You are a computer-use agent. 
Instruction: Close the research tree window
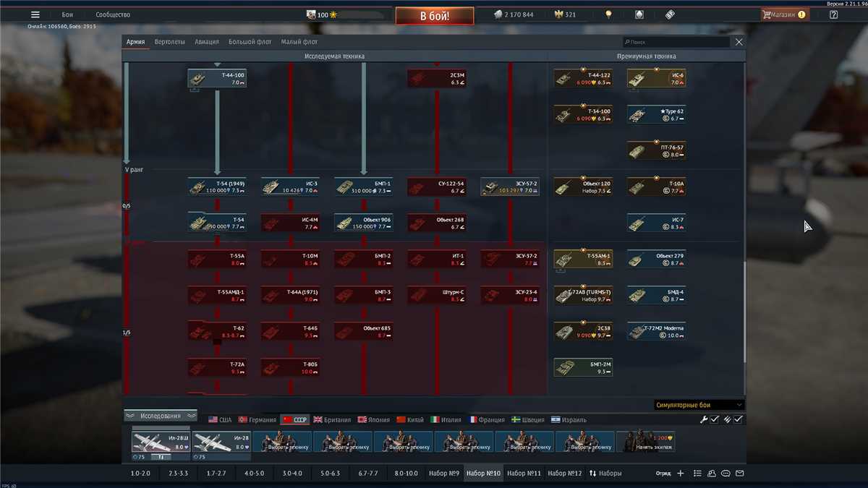(739, 42)
